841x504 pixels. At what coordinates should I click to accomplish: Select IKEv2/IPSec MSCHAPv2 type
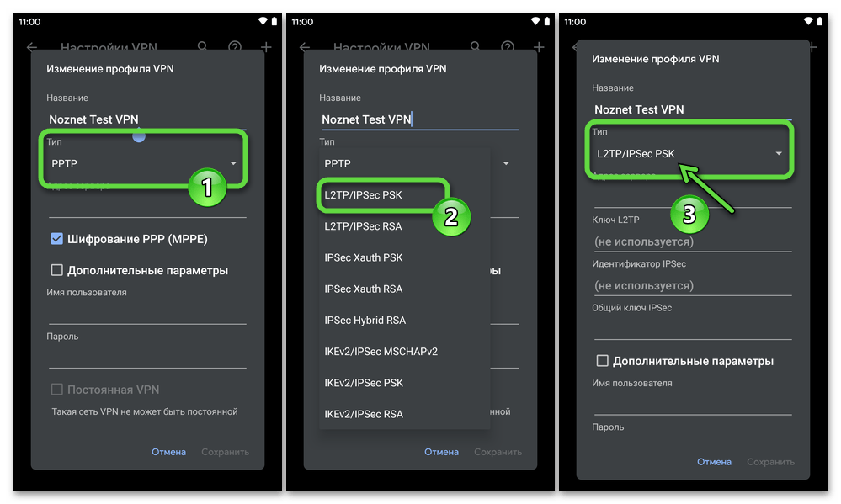click(381, 352)
